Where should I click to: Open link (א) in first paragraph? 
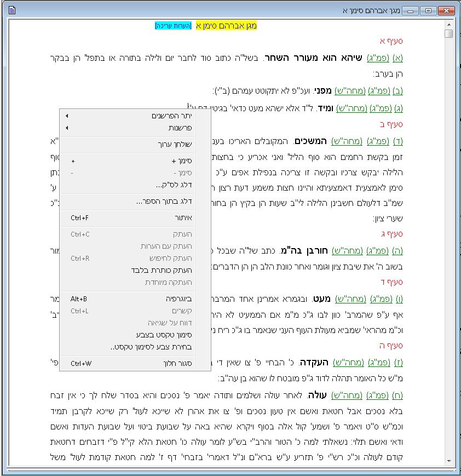click(x=397, y=58)
